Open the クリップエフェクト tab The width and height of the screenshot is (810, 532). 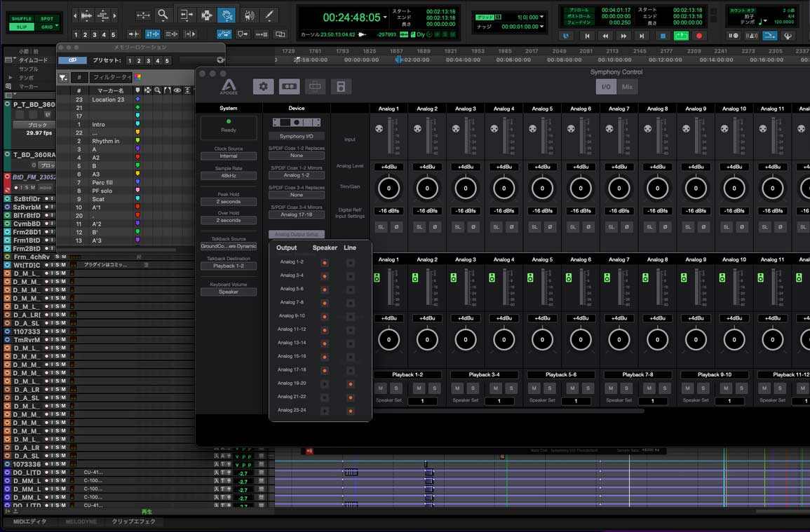(x=134, y=521)
